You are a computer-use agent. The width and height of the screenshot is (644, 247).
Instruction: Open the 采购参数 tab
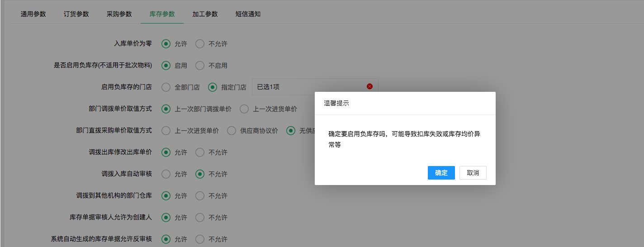[x=119, y=14]
